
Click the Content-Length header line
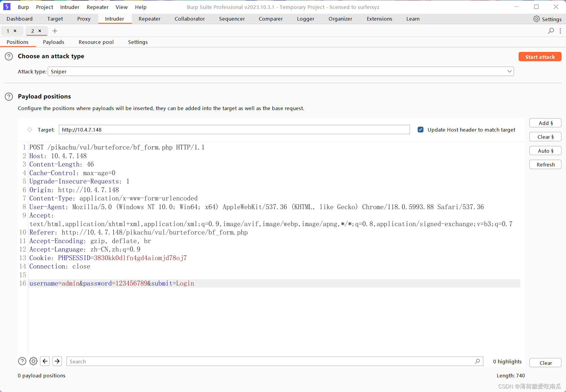coord(61,164)
